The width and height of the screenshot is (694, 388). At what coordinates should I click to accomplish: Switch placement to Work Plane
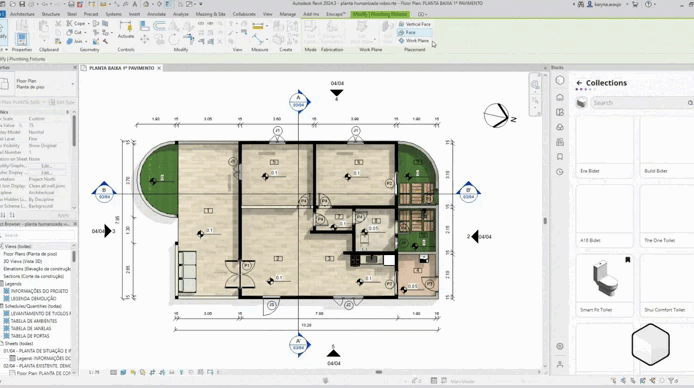pyautogui.click(x=414, y=40)
